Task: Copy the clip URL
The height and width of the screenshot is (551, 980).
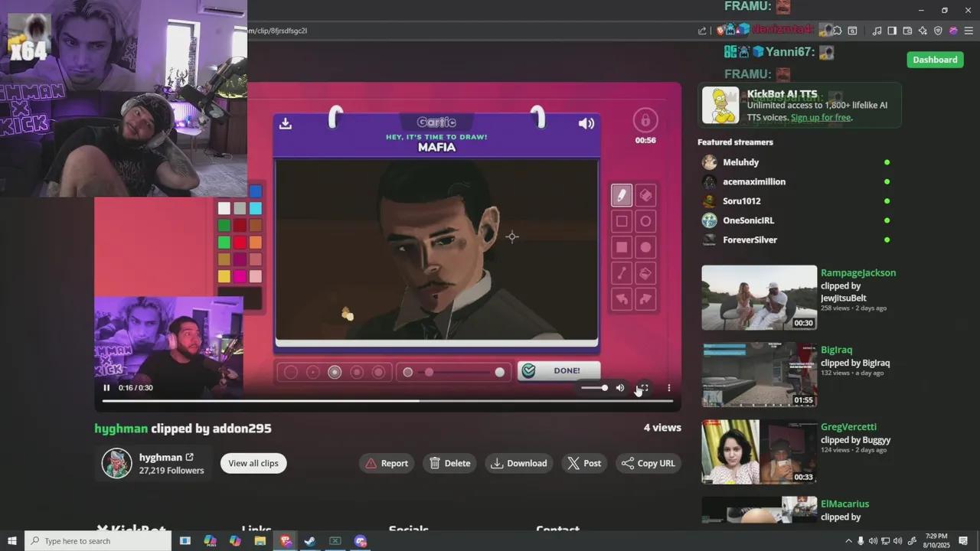Action: pos(648,463)
